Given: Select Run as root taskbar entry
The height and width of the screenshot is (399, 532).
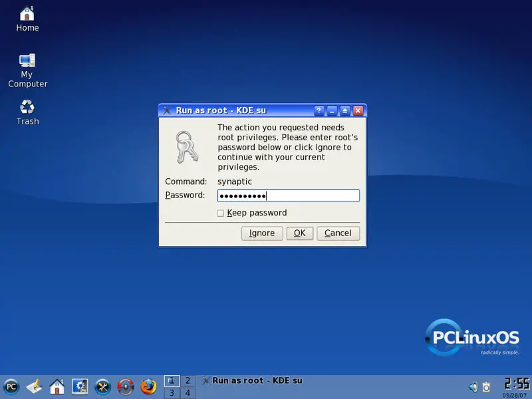Looking at the screenshot, I should coord(252,380).
